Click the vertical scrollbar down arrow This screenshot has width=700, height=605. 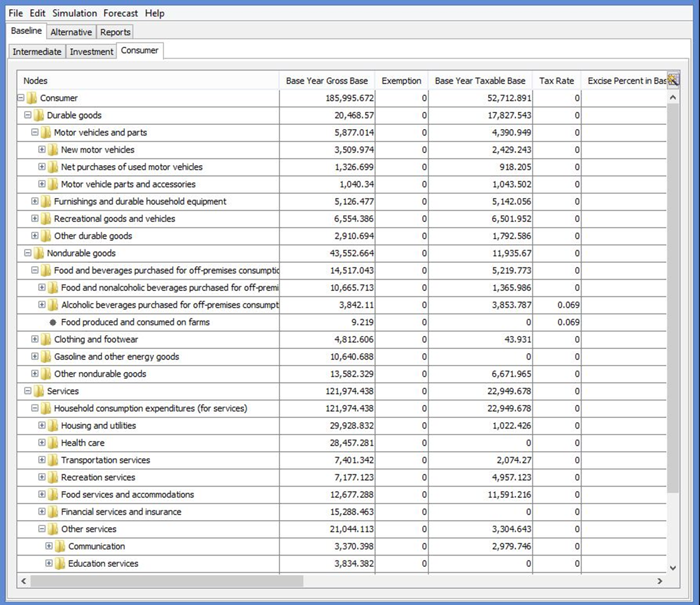click(x=673, y=567)
